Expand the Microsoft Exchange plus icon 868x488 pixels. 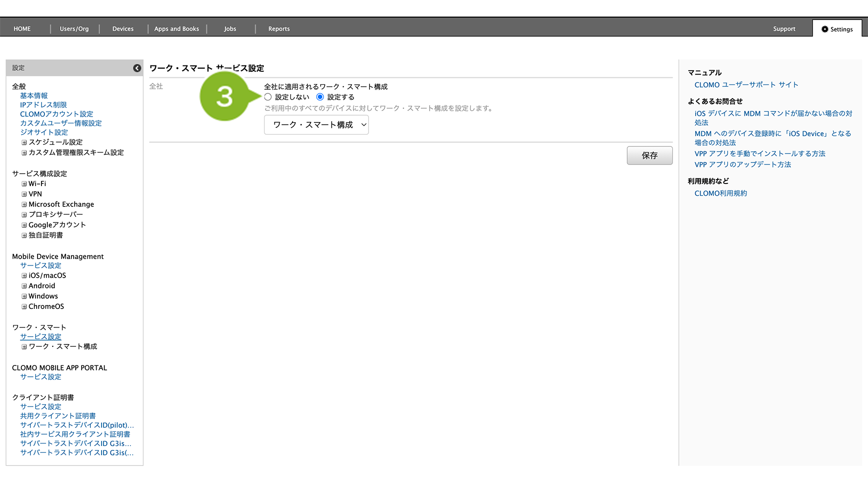tap(24, 204)
